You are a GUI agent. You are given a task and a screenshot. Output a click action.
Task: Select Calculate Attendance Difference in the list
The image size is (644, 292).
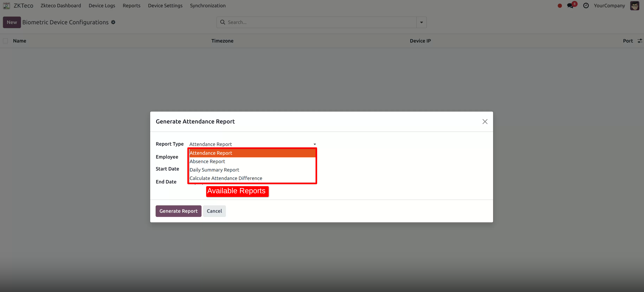[x=226, y=178]
